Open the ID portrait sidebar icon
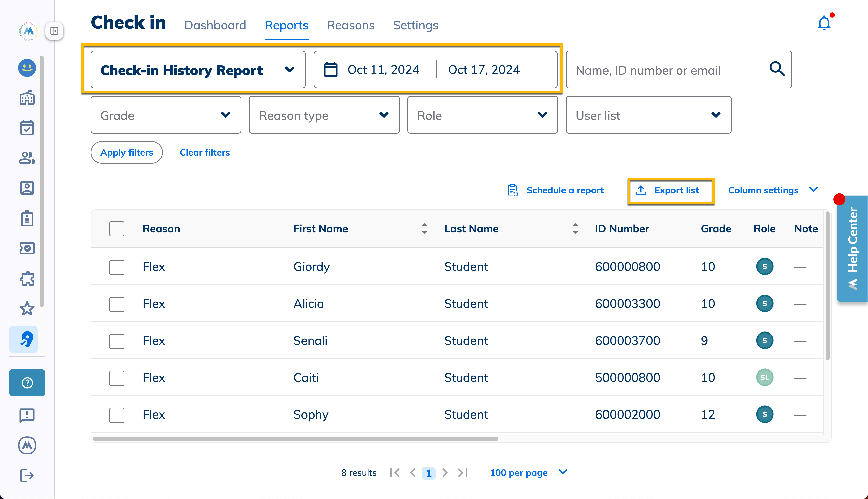 click(x=27, y=188)
